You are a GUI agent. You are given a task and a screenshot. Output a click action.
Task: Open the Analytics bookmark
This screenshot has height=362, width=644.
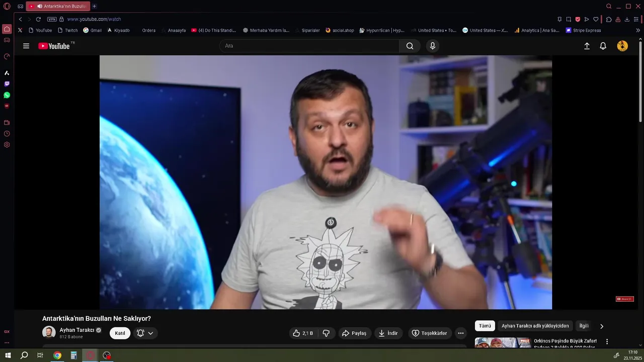tap(536, 30)
